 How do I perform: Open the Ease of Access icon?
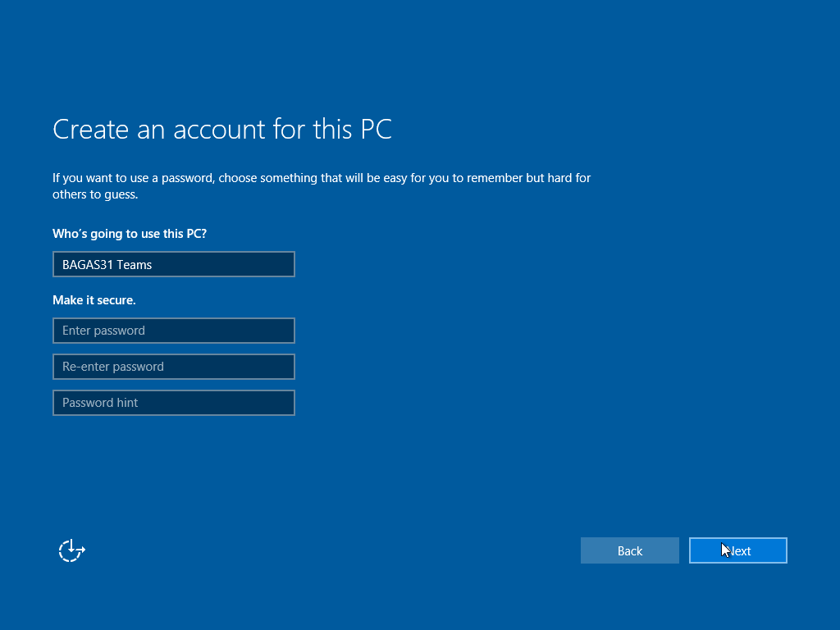pyautogui.click(x=72, y=550)
